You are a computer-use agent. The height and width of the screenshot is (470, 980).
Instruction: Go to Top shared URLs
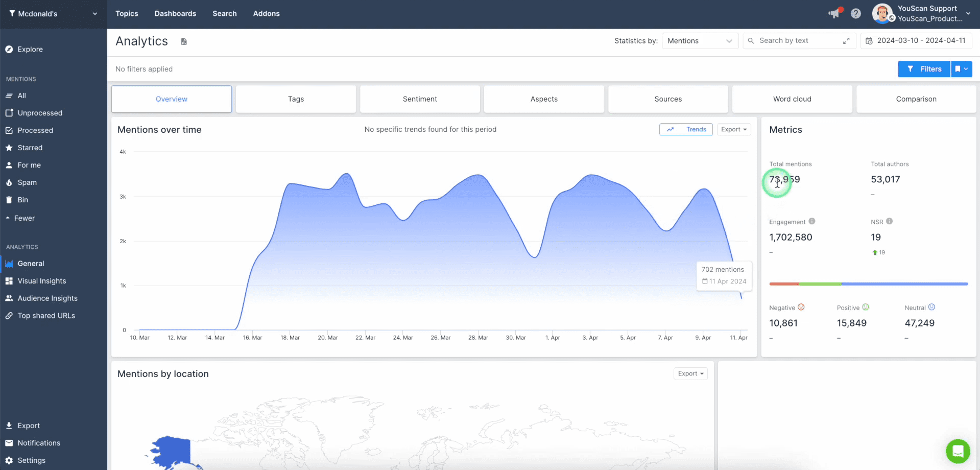tap(46, 316)
